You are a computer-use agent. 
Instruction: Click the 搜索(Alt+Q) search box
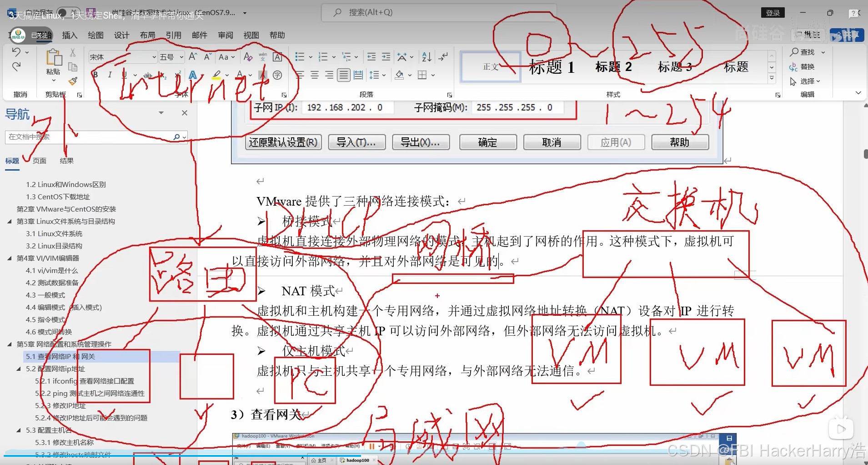tap(439, 13)
